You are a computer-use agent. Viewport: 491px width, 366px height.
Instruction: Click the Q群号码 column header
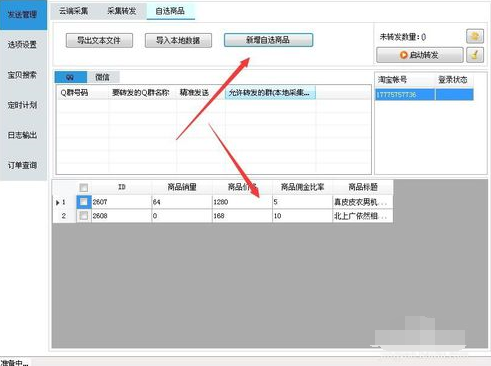pos(82,93)
